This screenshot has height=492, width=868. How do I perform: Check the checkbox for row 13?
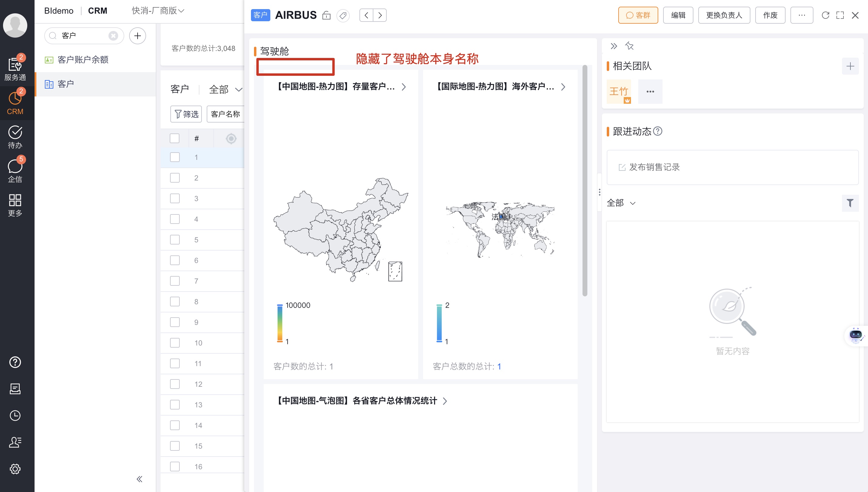[175, 405]
